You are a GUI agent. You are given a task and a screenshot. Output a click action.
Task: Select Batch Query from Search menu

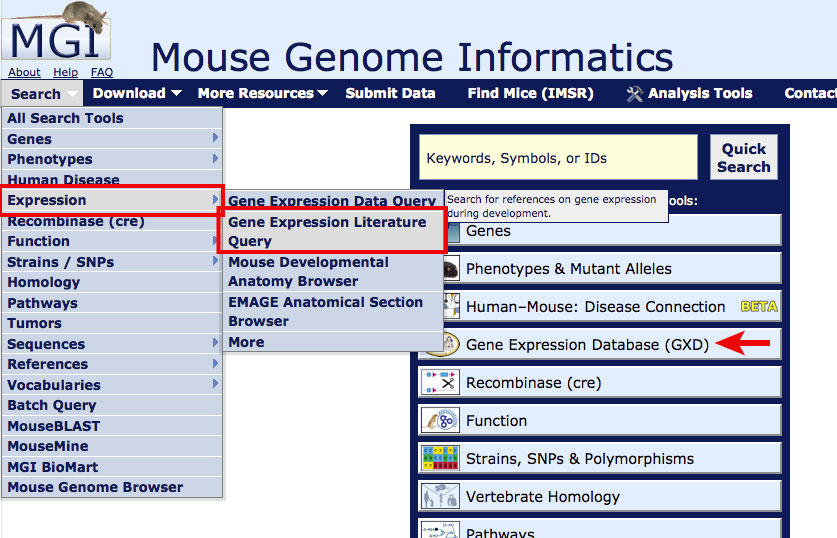coord(52,405)
